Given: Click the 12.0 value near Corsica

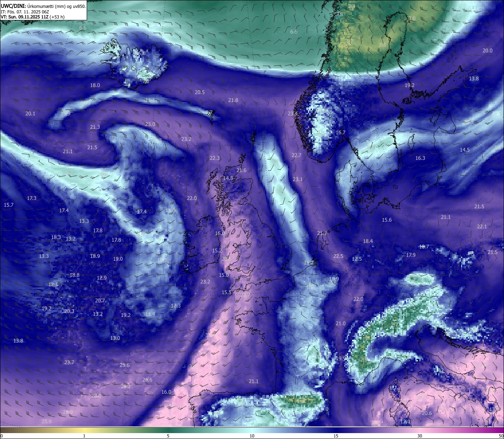Looking at the screenshot, I should pos(405,421).
